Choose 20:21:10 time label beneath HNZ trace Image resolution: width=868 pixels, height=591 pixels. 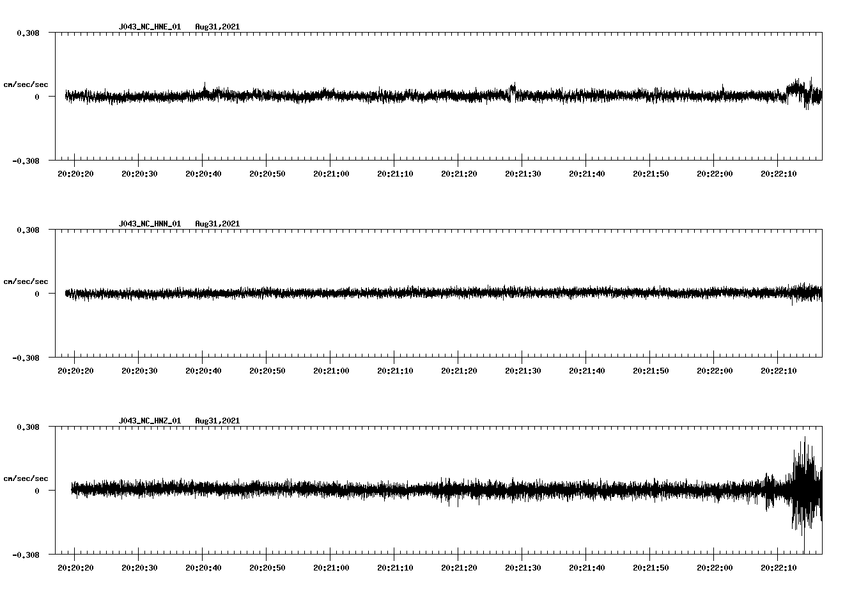[395, 567]
